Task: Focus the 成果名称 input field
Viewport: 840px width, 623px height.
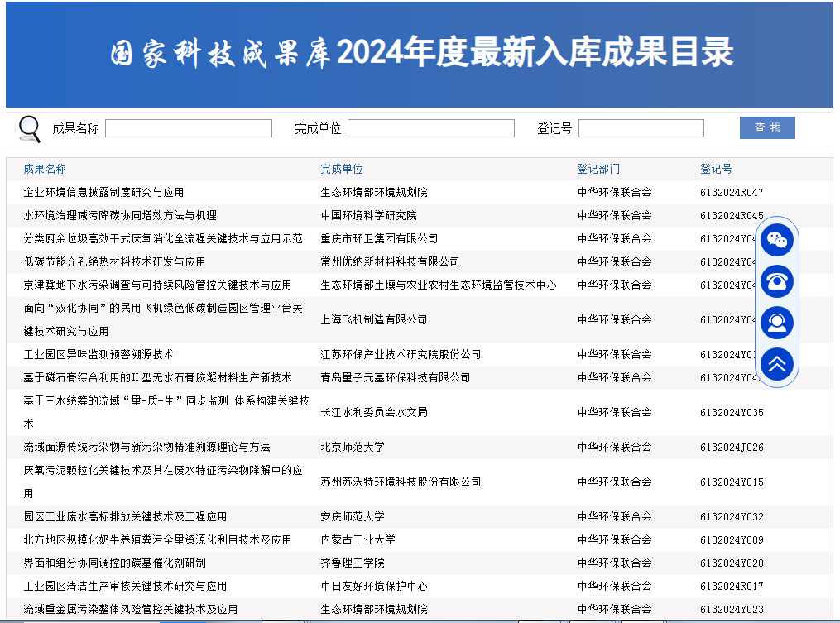Action: (189, 128)
